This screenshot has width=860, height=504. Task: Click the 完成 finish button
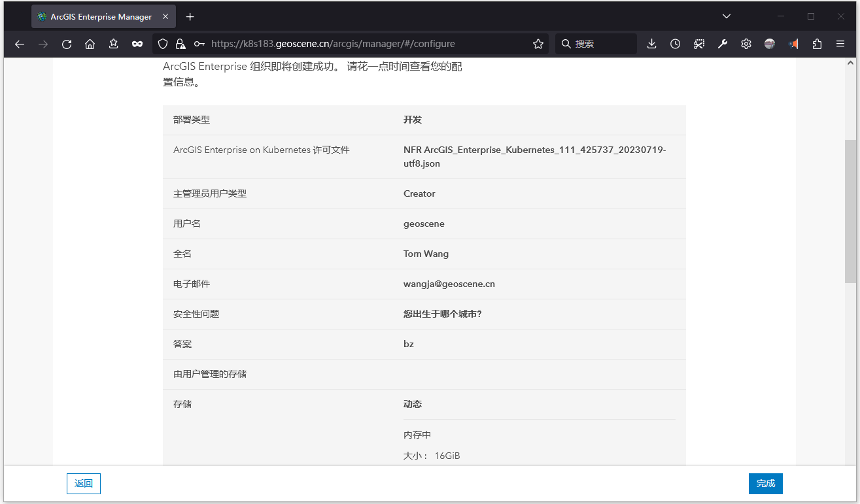pos(766,484)
